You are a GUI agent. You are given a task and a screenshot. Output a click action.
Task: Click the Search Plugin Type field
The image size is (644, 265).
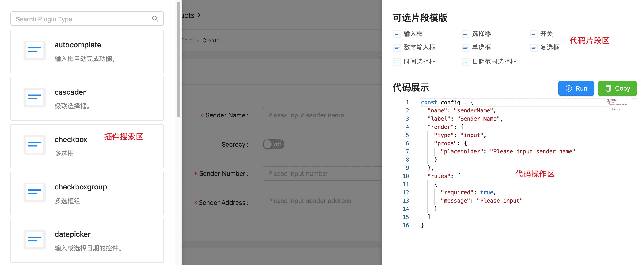coord(83,19)
